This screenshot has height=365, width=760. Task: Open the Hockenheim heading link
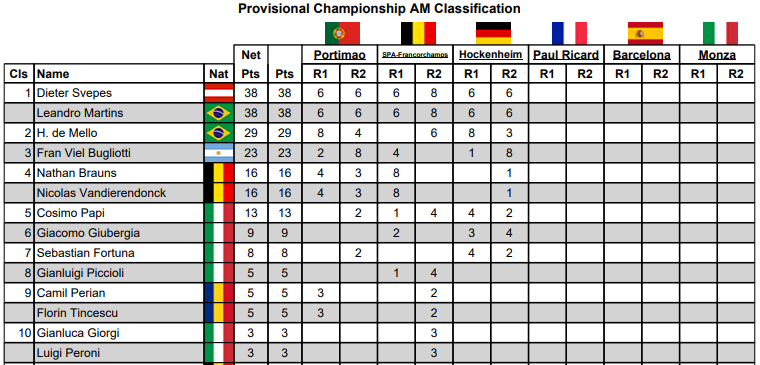pyautogui.click(x=491, y=55)
